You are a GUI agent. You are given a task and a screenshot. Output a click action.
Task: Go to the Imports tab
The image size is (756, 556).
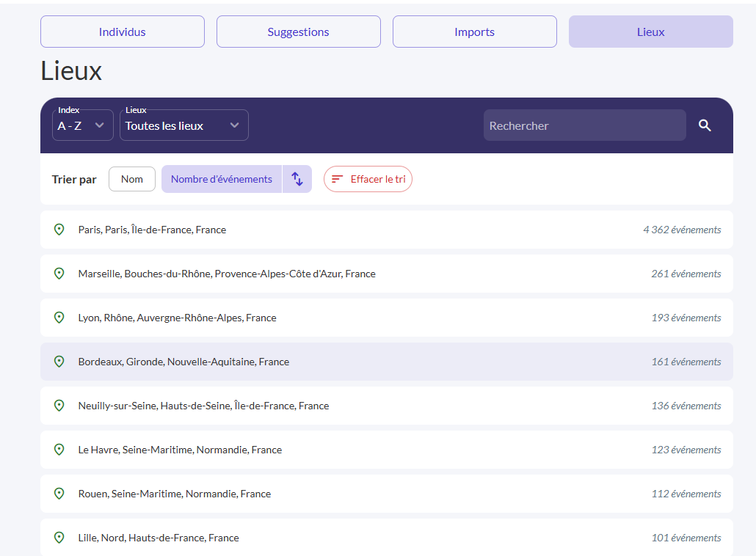click(x=474, y=32)
